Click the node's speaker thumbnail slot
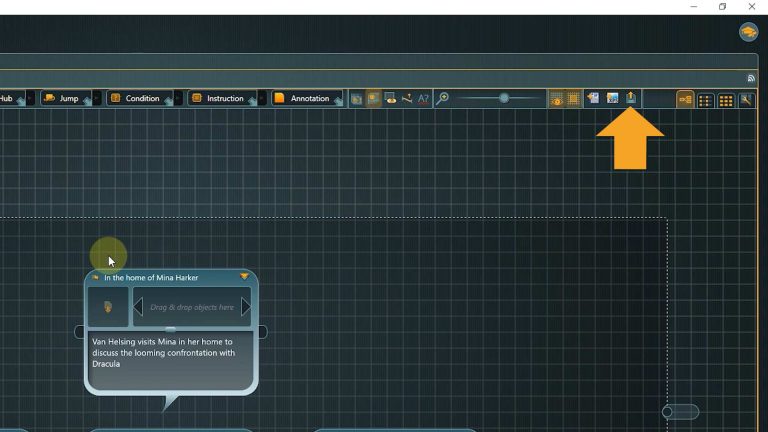 [108, 307]
